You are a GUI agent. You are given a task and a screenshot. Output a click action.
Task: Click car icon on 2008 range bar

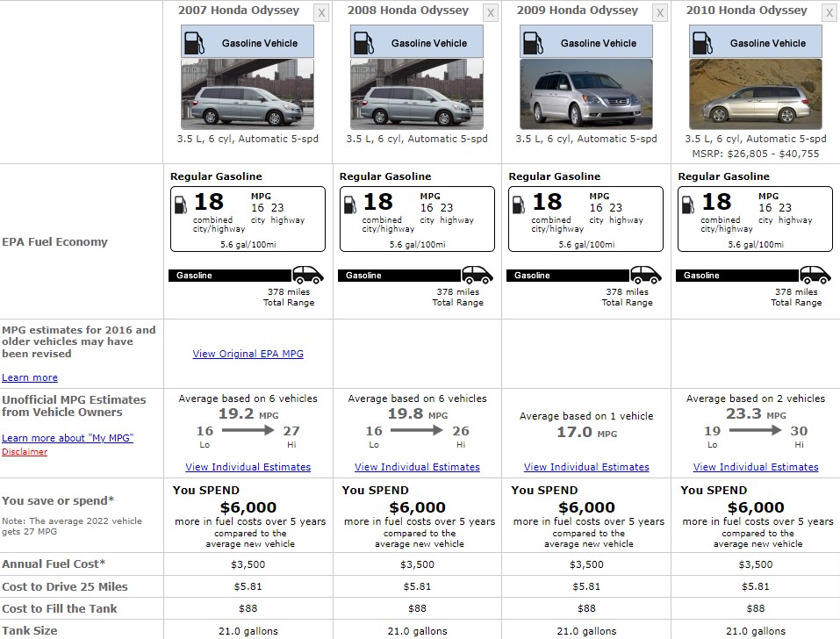point(477,275)
